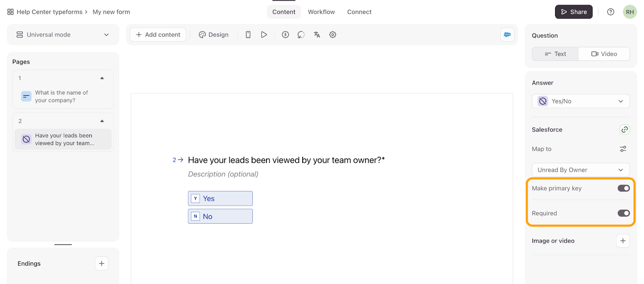Click the Add content button
Viewport: 644px width, 284px height.
(158, 35)
